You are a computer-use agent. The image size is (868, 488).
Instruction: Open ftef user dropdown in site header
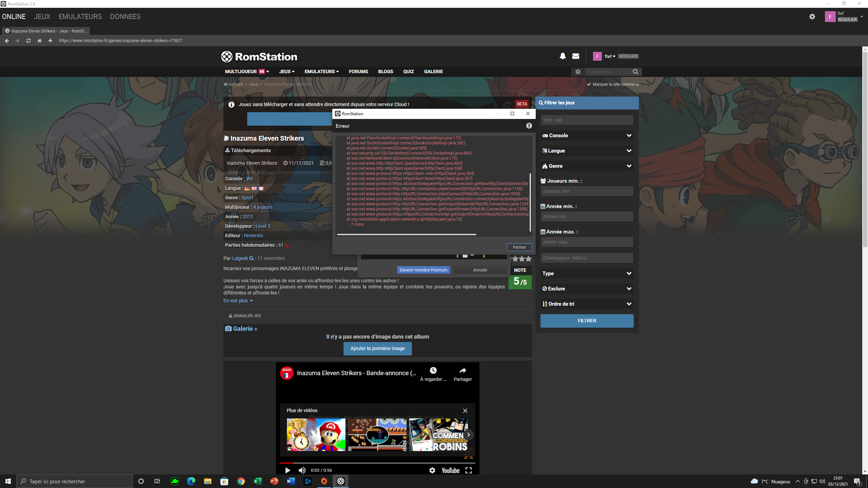coord(610,56)
